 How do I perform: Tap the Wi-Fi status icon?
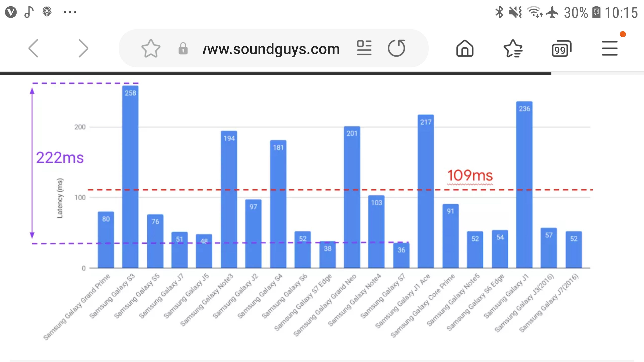coord(535,12)
